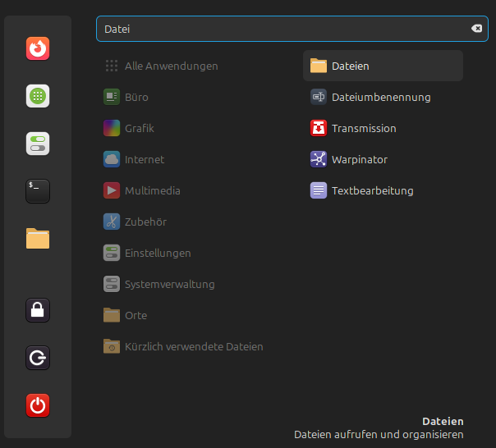Lock the screen with the padlock icon
Viewport: 496px width, 448px height.
38,310
